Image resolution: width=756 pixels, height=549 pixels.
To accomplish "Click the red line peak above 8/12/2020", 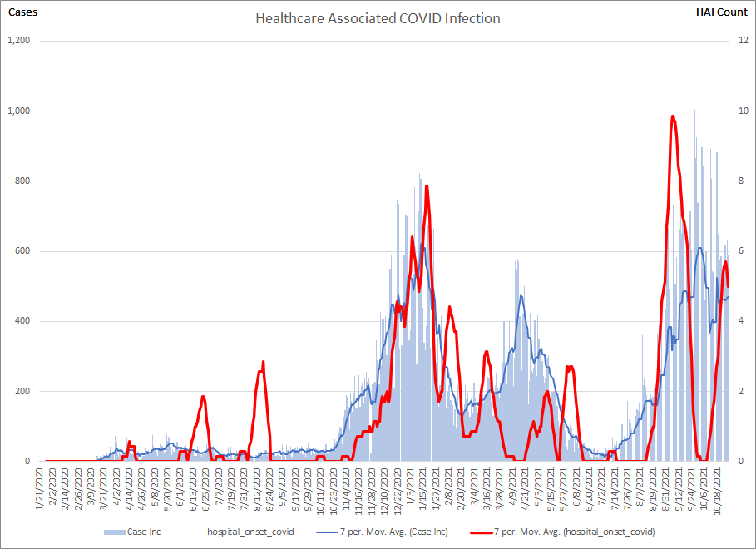I will coord(263,362).
